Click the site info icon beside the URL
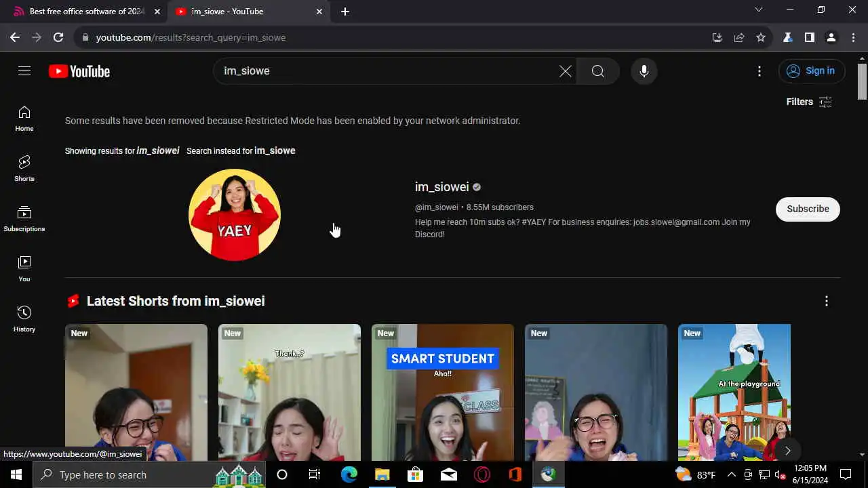 [85, 37]
